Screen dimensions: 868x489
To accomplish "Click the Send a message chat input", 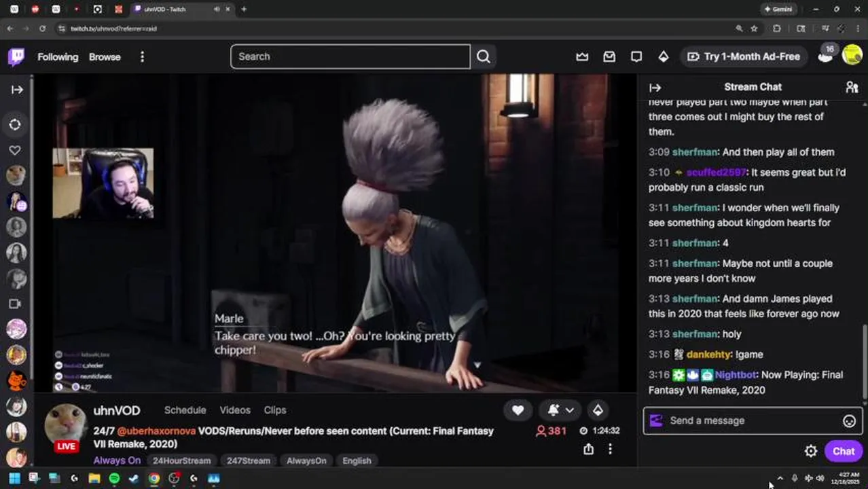I will (753, 420).
